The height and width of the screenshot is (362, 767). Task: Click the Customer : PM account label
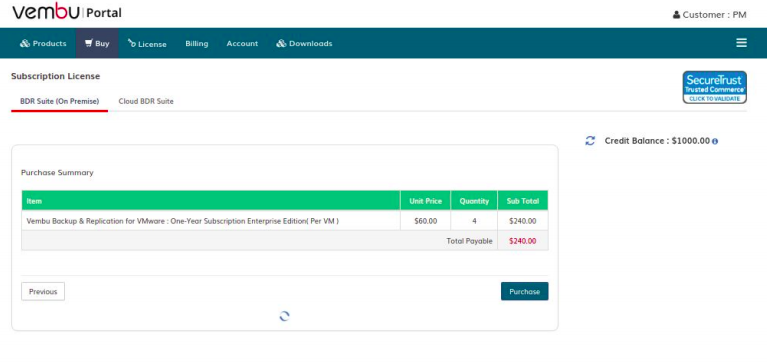(715, 15)
